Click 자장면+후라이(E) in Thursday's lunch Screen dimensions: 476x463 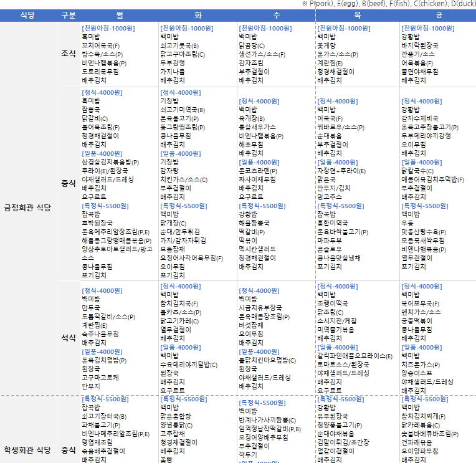click(x=346, y=171)
